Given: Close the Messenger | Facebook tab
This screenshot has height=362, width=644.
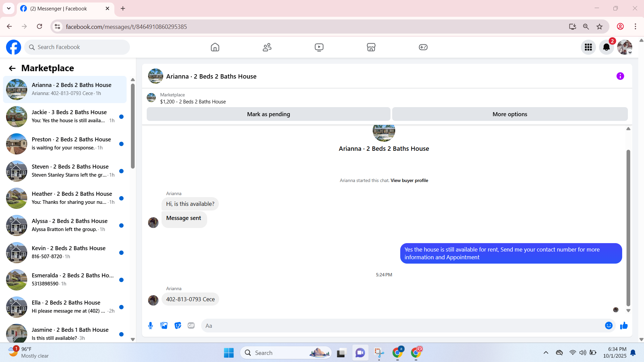Looking at the screenshot, I should coord(107,8).
